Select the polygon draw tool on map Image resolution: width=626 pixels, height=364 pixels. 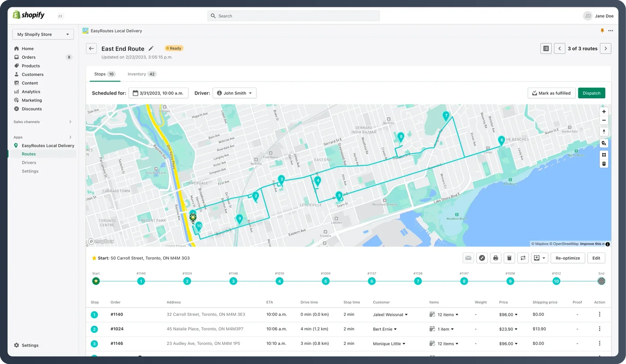coord(604,154)
